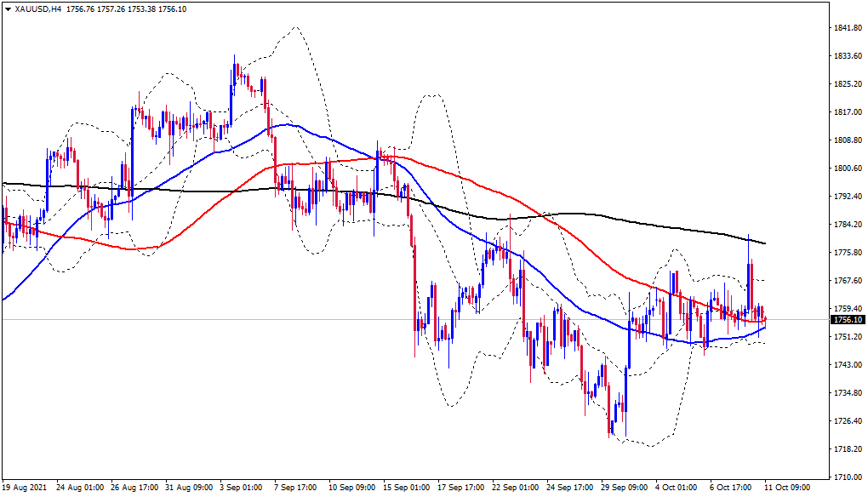Click the 11 Oct 09:00 time label
This screenshot has height=497, width=868.
(788, 488)
